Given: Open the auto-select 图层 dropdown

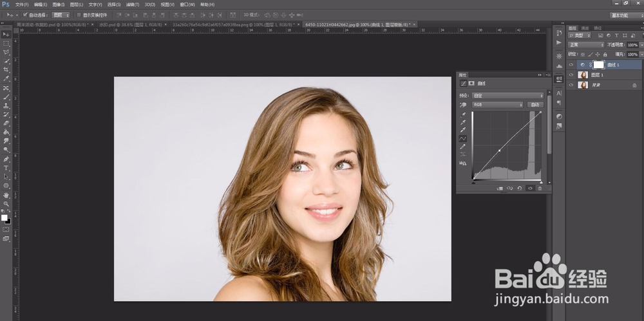Looking at the screenshot, I should [x=61, y=15].
